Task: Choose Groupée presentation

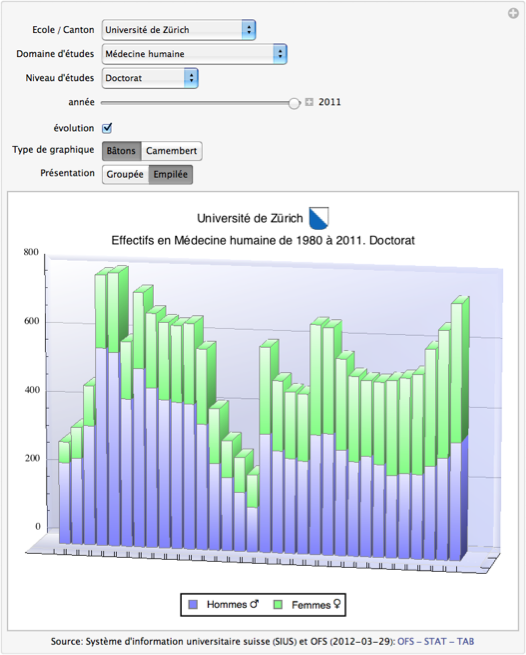Action: 125,174
